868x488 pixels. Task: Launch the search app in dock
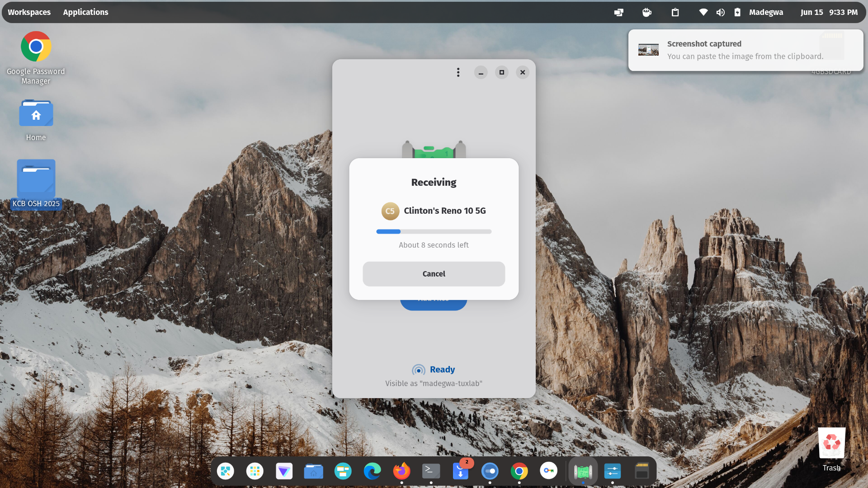[225, 471]
